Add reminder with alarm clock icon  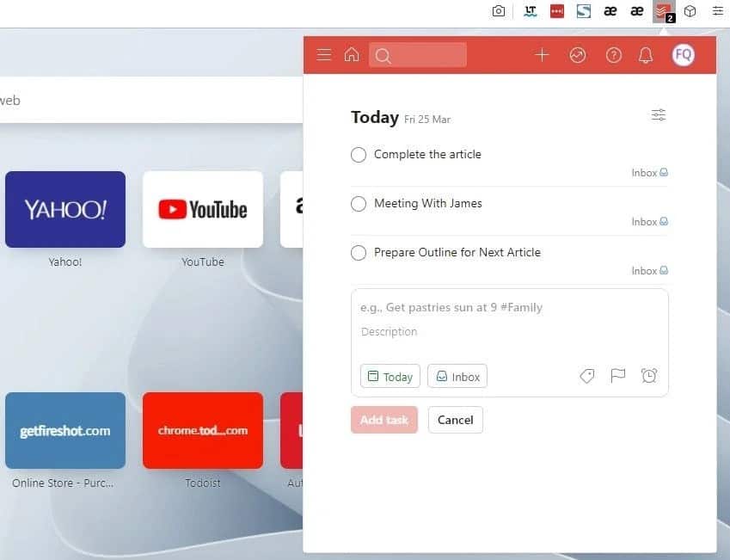tap(649, 376)
